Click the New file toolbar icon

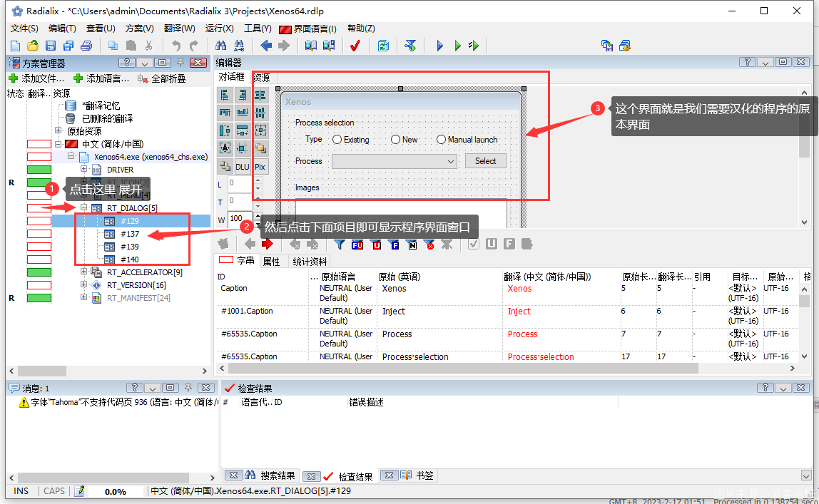coord(15,46)
